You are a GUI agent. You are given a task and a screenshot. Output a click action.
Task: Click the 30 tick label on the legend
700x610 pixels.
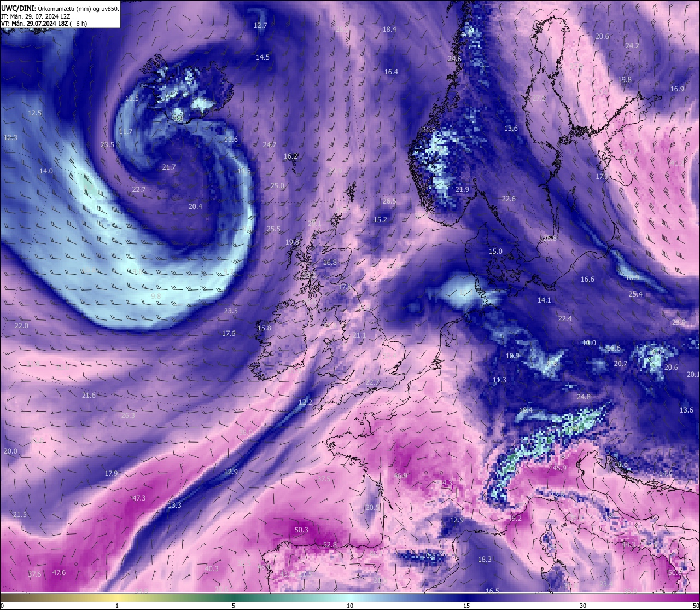point(583,606)
